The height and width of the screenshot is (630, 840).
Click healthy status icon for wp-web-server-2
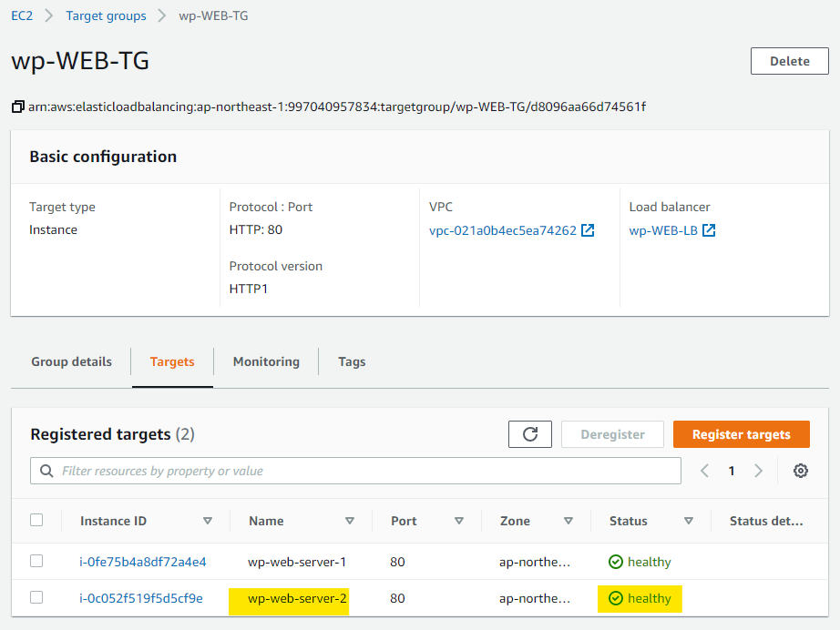click(x=616, y=598)
